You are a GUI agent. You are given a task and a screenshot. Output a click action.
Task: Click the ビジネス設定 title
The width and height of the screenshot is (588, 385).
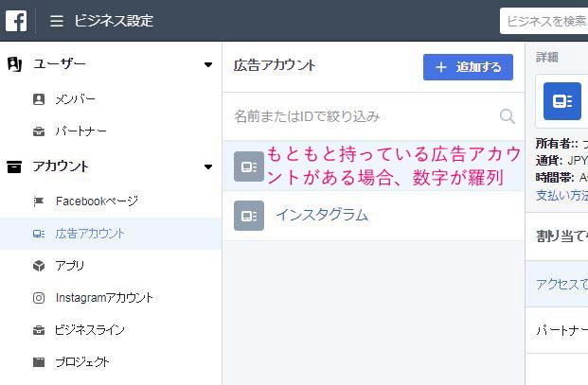[x=114, y=21]
